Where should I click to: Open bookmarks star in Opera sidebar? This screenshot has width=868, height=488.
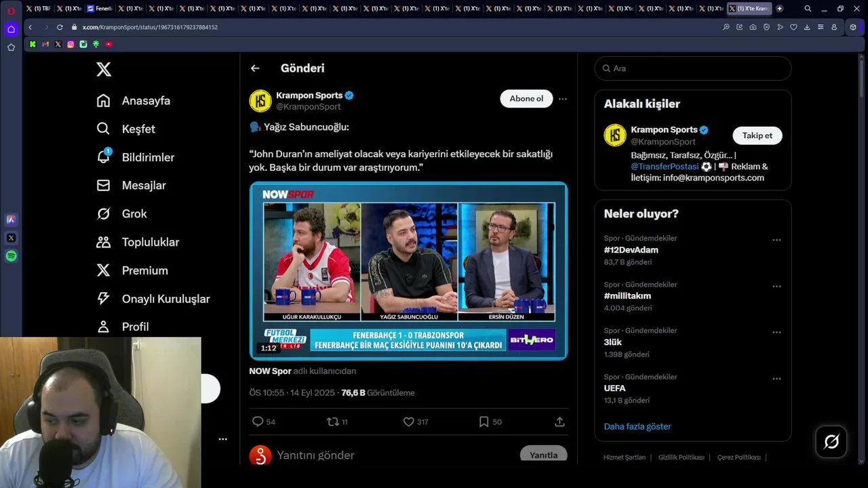(x=11, y=47)
